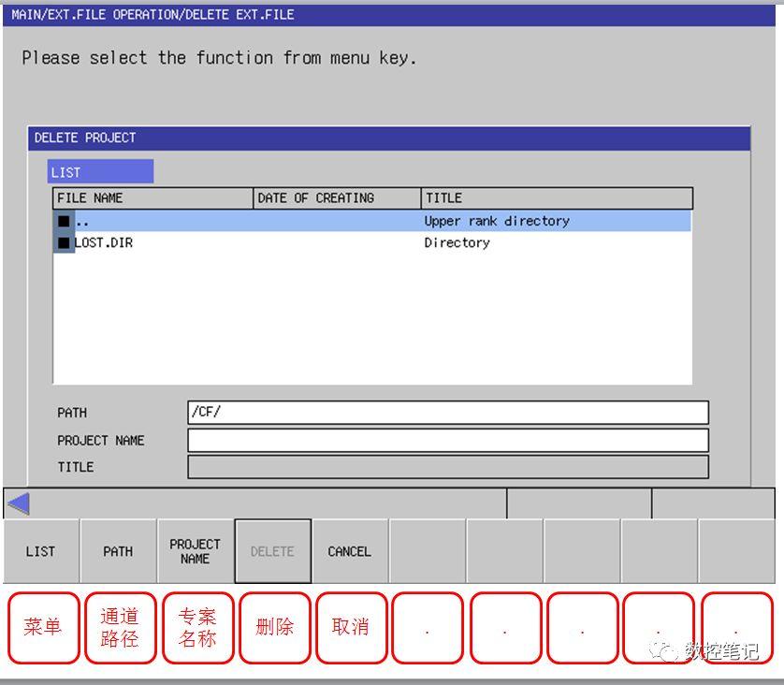Select the black folder icon beside LOST.DIR
Screen dimensions: 784x685
click(x=64, y=243)
